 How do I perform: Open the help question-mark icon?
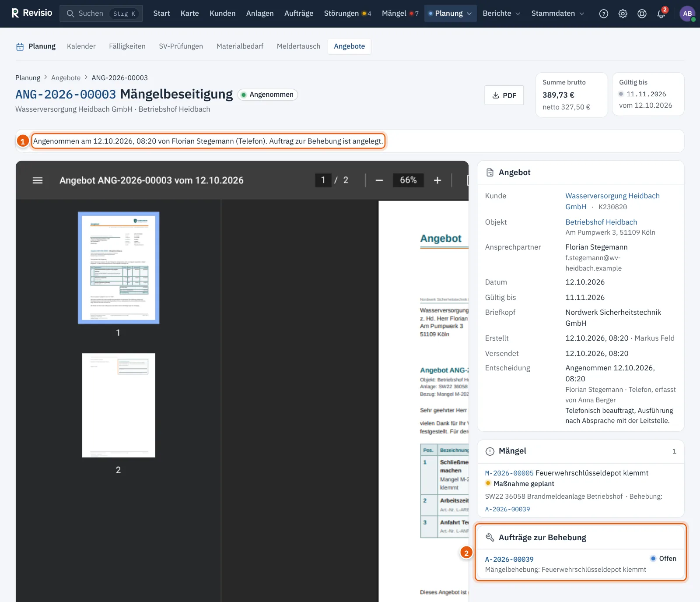tap(604, 14)
